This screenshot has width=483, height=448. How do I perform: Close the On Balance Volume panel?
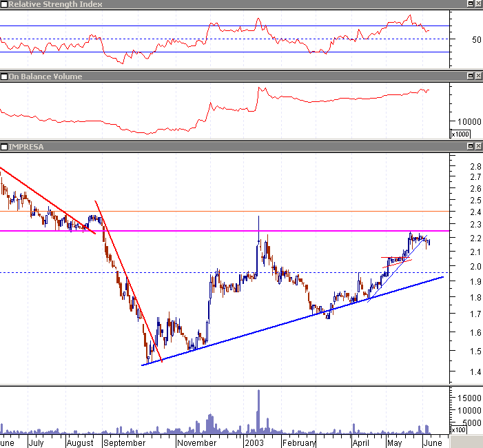pos(478,76)
